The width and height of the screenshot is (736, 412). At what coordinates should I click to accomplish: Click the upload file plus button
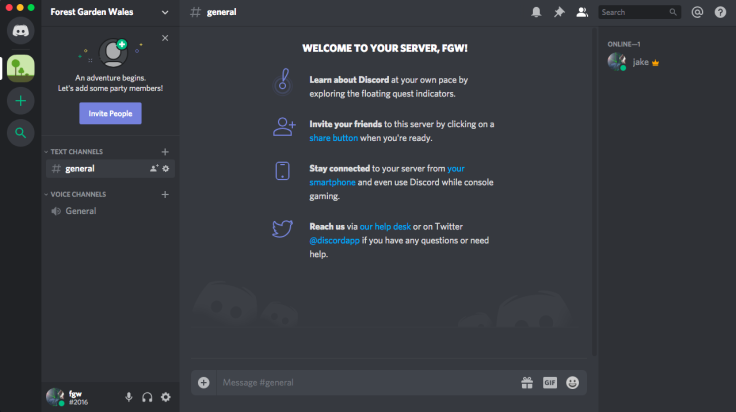click(204, 382)
